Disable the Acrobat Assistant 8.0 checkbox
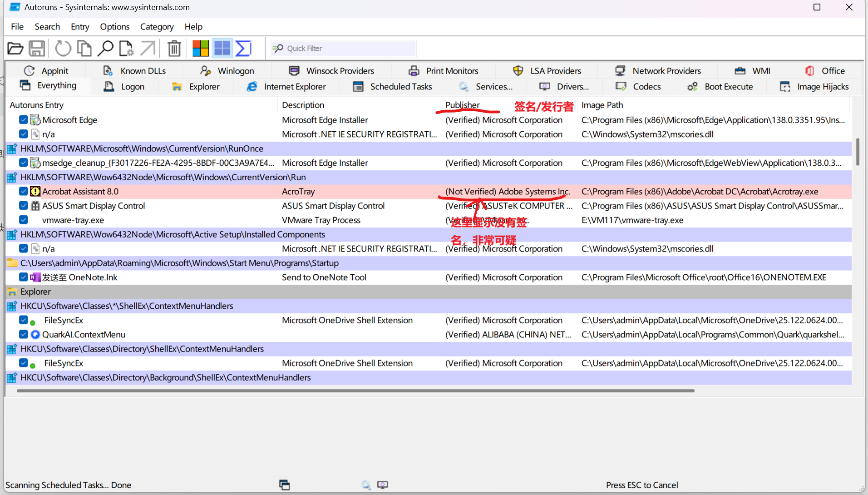Image resolution: width=868 pixels, height=495 pixels. 24,191
